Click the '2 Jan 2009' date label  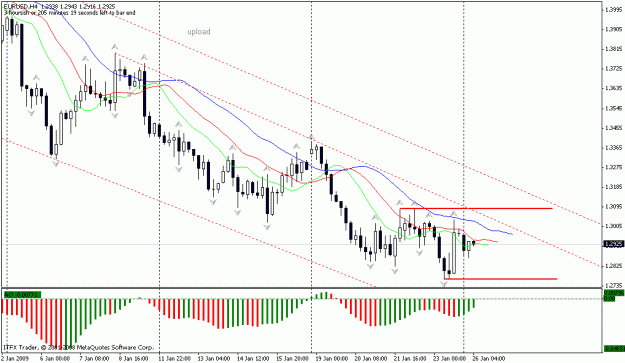click(x=16, y=358)
